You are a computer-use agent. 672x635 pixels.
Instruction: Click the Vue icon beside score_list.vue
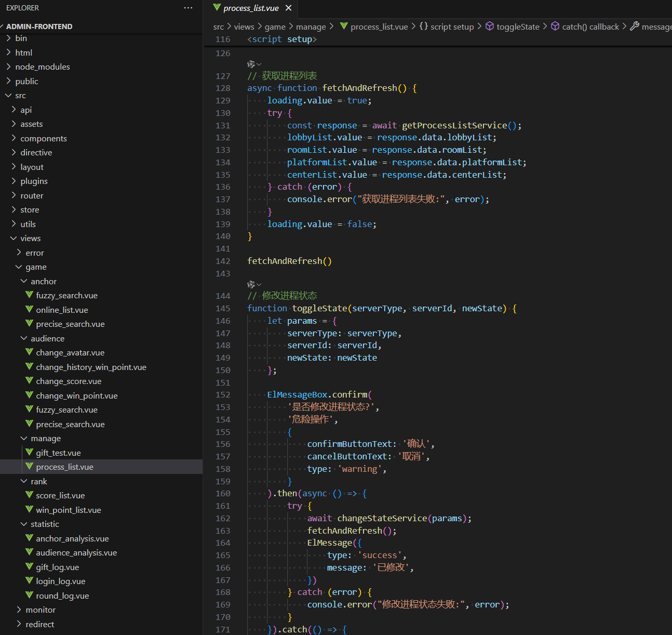(30, 495)
